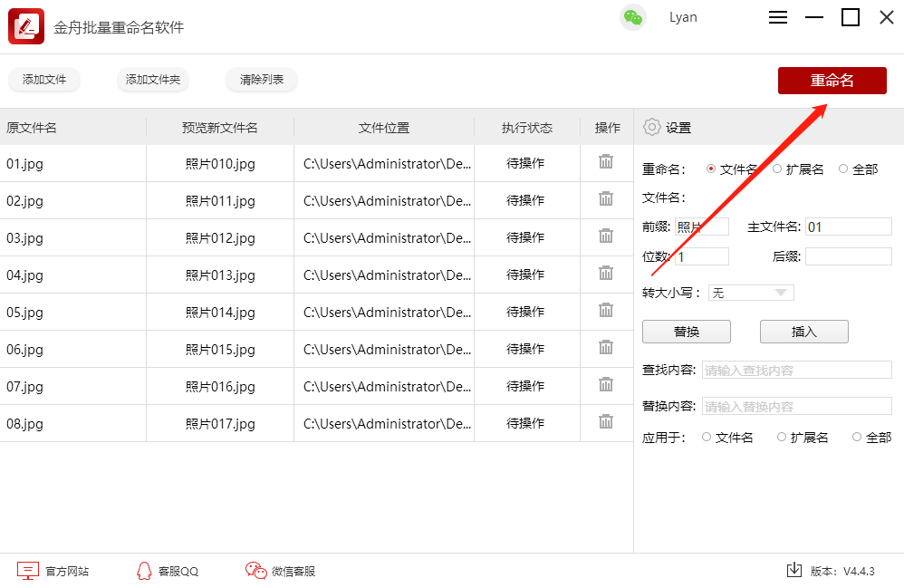This screenshot has height=588, width=904.
Task: Delete the 03.jpg row with trash icon
Action: 606,236
